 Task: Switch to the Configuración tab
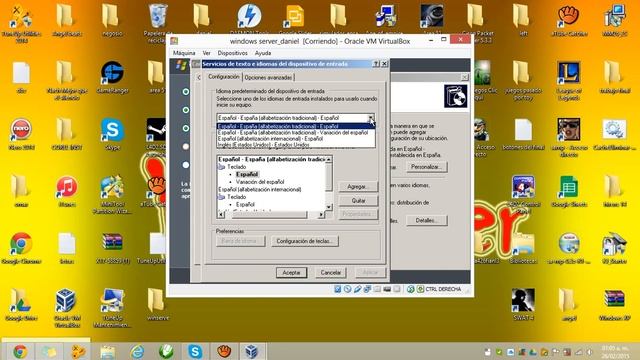point(224,77)
